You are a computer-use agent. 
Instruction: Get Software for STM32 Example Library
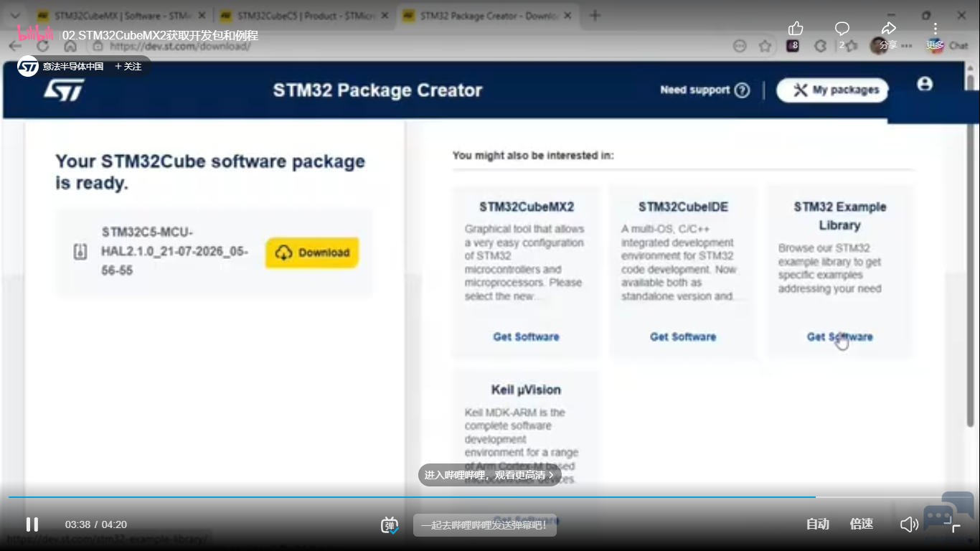click(x=840, y=336)
